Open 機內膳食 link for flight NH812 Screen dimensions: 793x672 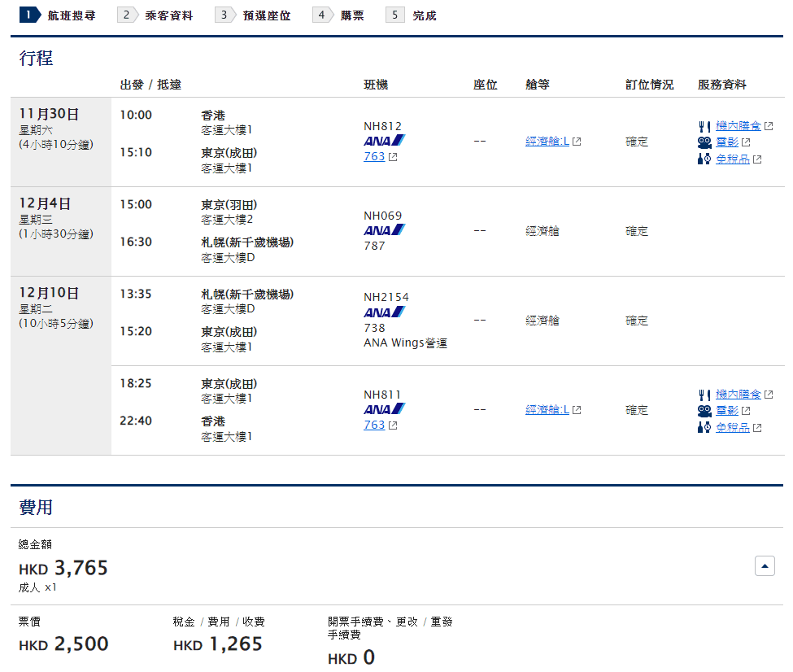(x=739, y=126)
